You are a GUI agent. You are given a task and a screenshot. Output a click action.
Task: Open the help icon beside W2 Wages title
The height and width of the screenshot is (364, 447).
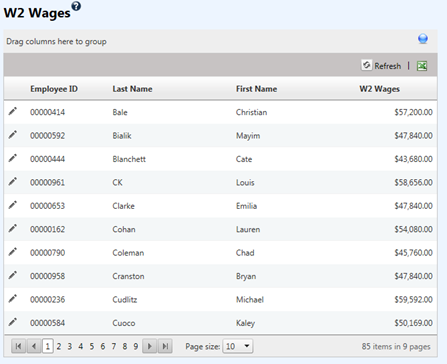point(76,6)
